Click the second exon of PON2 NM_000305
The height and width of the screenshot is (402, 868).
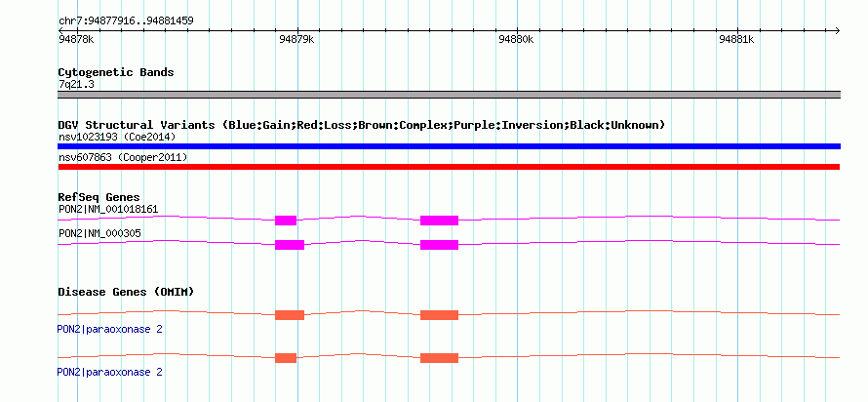click(x=440, y=245)
